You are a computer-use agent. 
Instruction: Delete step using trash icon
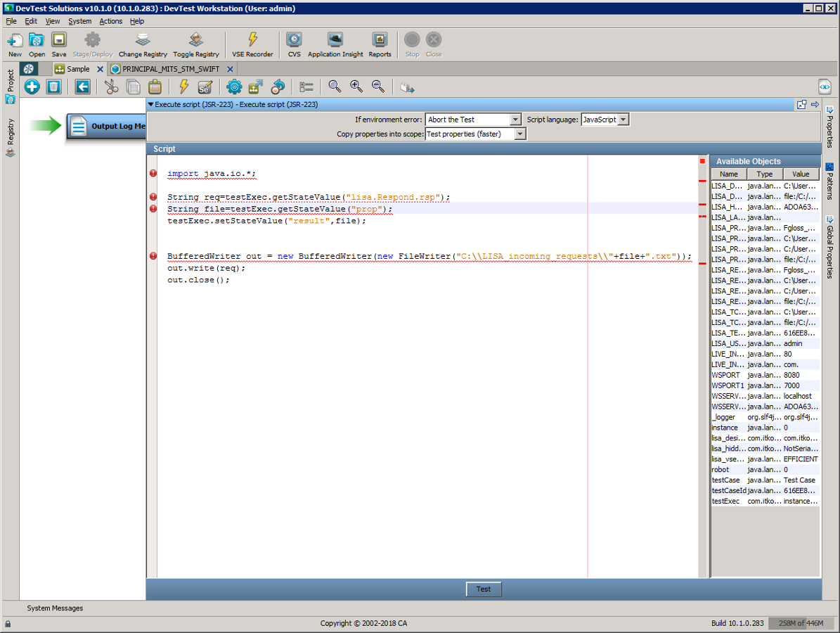(53, 87)
